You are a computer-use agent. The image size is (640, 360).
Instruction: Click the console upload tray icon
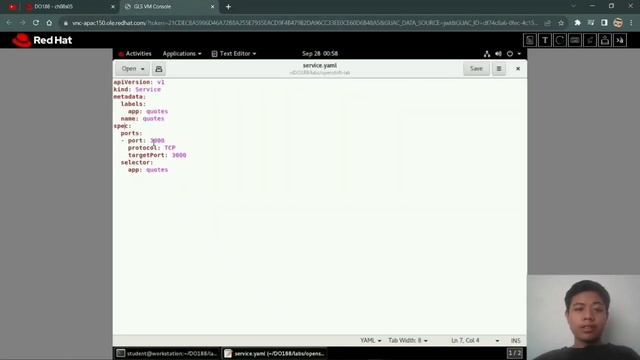tap(605, 40)
